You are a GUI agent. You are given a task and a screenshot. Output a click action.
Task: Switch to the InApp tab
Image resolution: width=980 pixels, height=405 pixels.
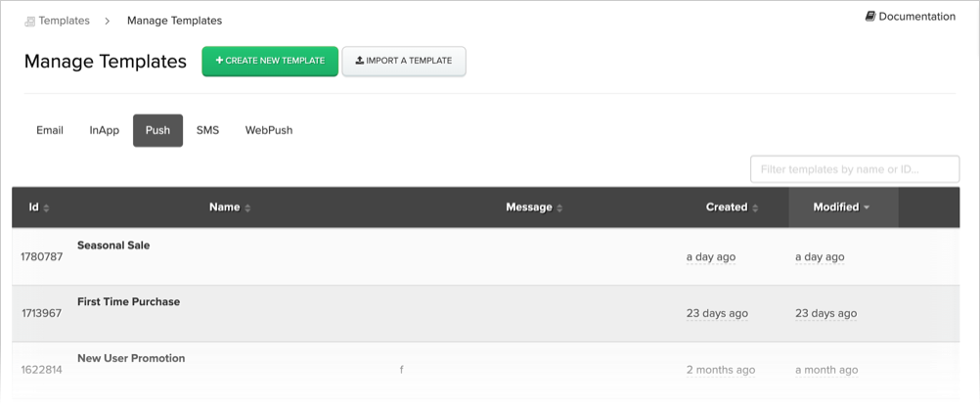tap(105, 130)
